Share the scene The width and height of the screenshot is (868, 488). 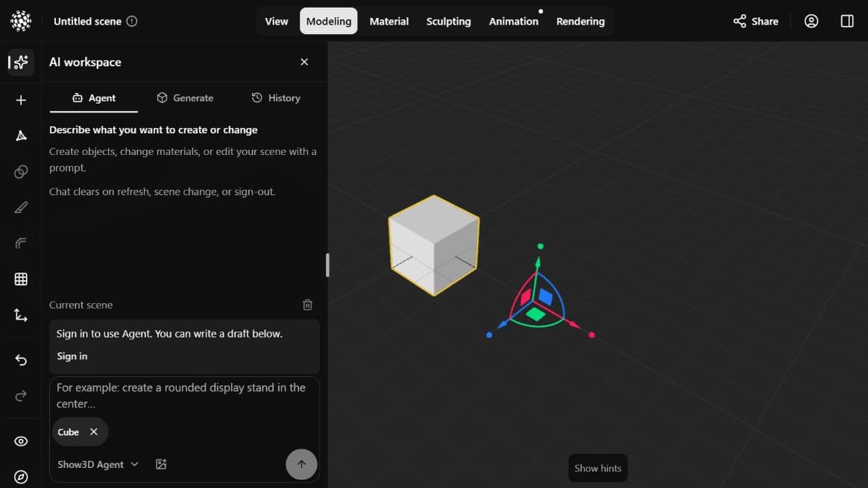755,21
